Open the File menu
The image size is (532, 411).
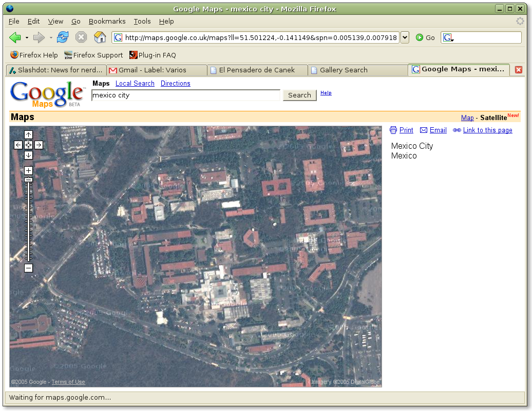14,22
